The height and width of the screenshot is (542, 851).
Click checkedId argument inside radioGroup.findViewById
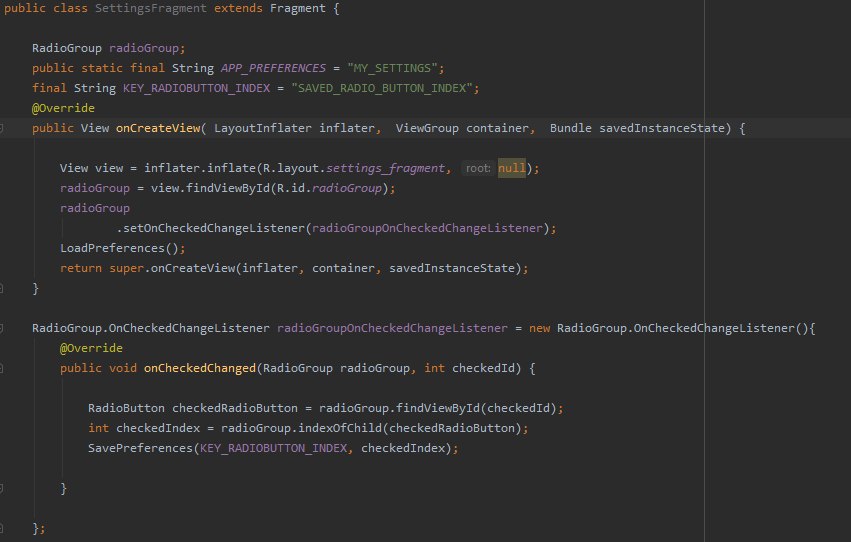coord(518,408)
